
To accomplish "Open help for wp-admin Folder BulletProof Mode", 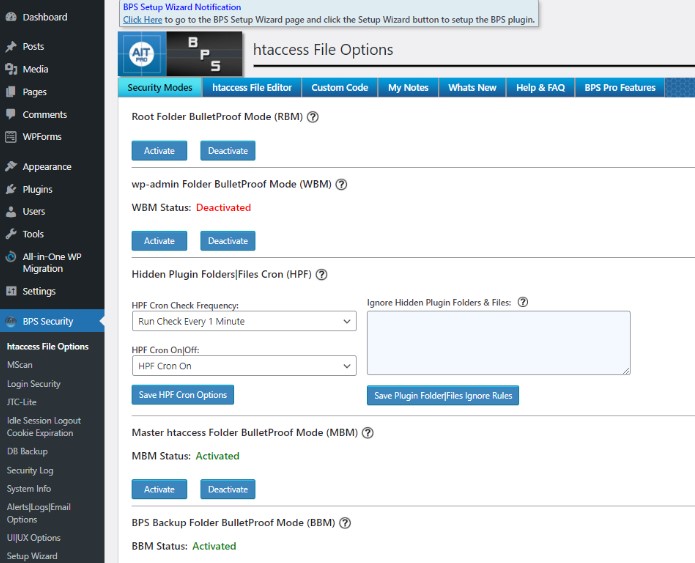I will pyautogui.click(x=341, y=184).
